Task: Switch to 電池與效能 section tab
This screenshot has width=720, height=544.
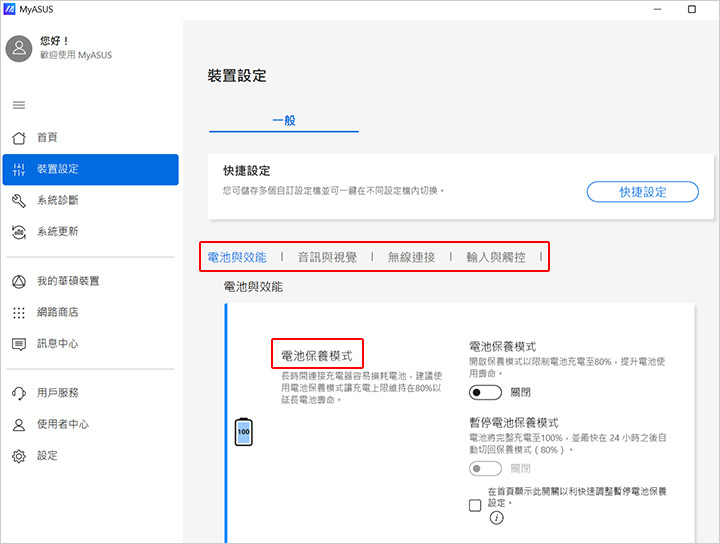Action: coord(237,257)
